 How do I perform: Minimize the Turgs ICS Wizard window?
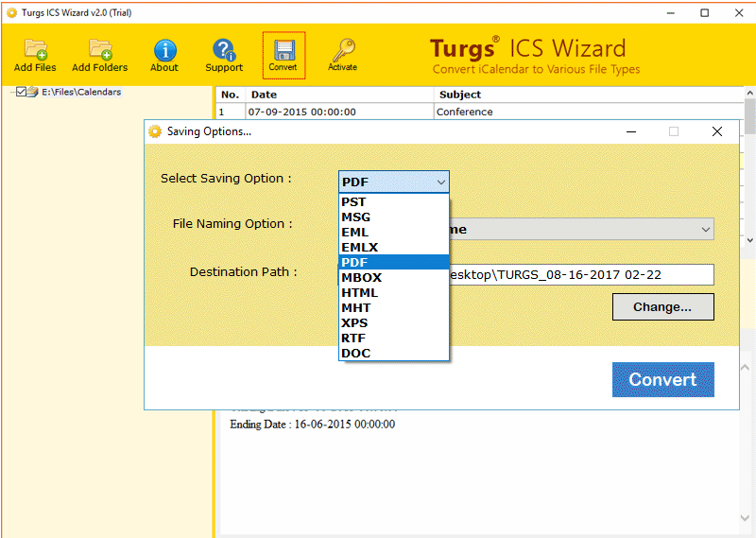(x=671, y=13)
